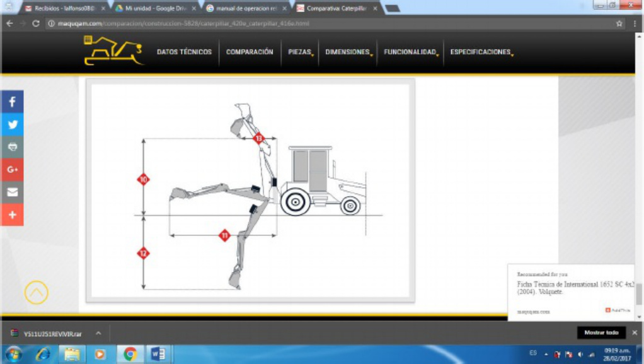Open COMPARACIÓN menu item
This screenshot has height=364, width=644.
(250, 52)
